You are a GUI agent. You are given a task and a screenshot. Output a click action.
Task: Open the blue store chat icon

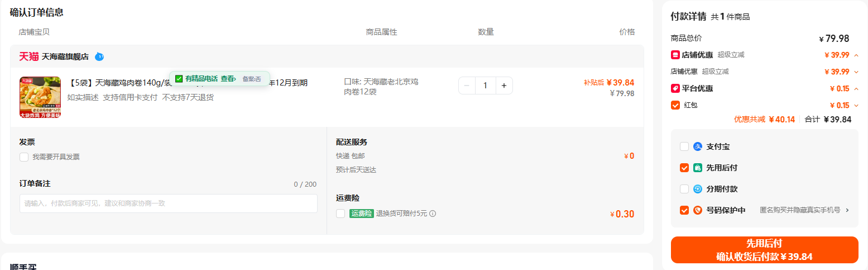point(99,56)
